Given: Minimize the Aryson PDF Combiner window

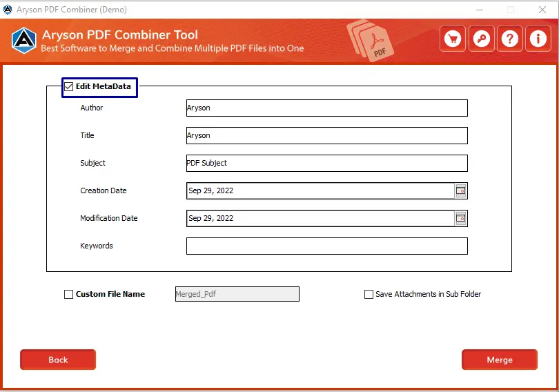Looking at the screenshot, I should pos(479,10).
